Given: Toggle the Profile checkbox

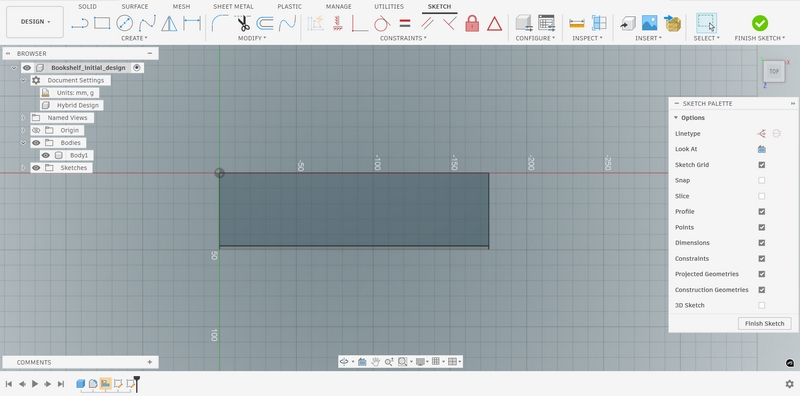Looking at the screenshot, I should click(x=762, y=211).
